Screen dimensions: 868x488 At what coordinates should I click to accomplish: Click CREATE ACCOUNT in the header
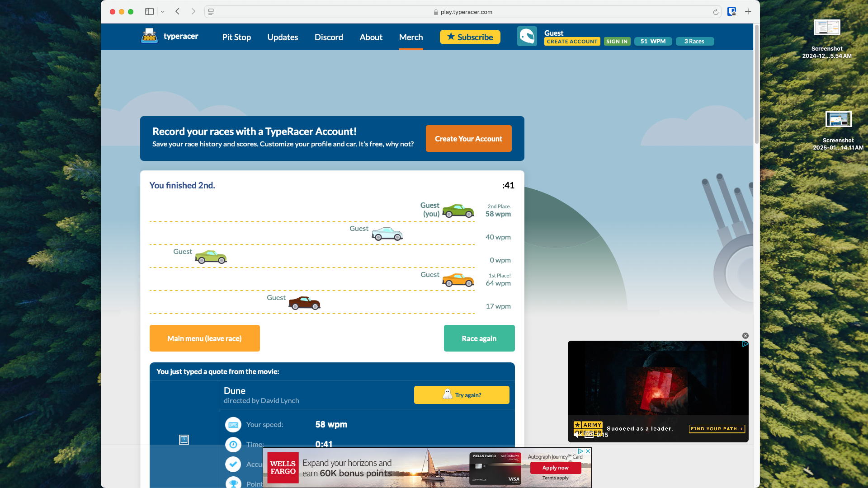click(x=572, y=41)
